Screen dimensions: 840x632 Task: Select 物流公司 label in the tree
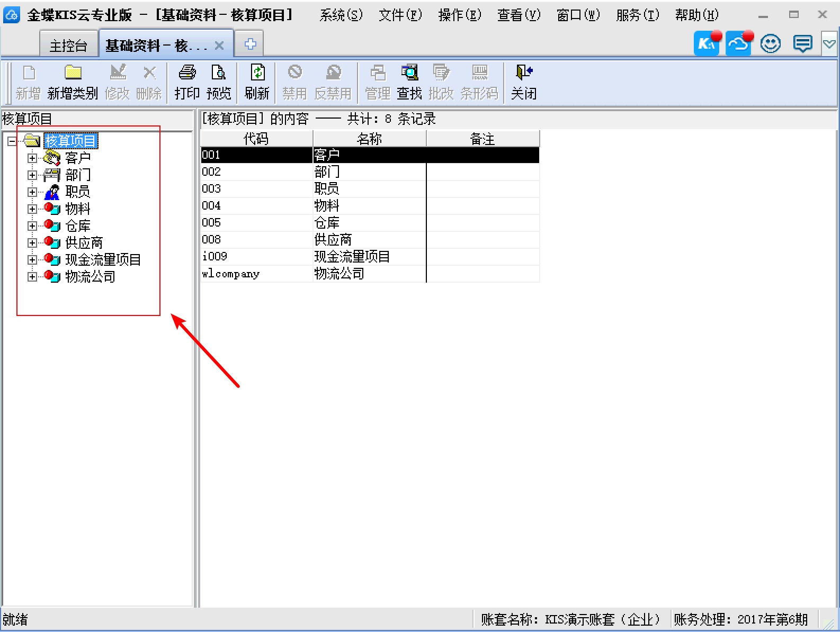91,277
